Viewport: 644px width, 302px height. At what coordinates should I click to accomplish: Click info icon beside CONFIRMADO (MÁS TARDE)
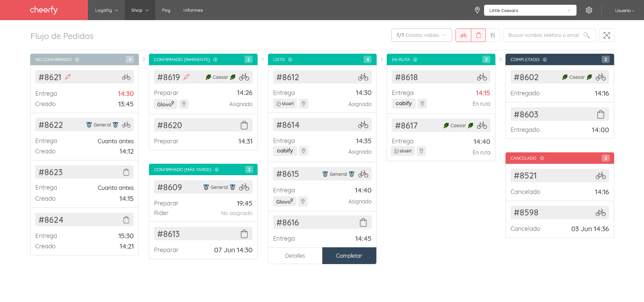tap(217, 169)
